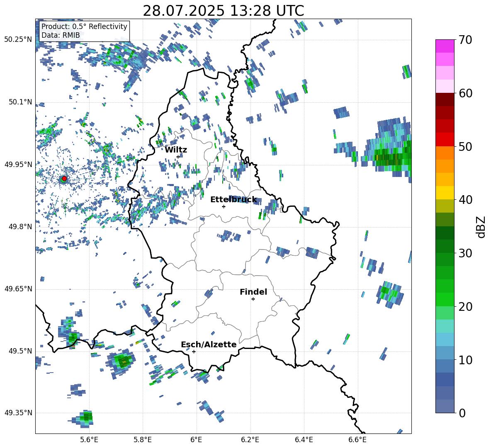This screenshot has height=448, width=491.
Task: Select the Ettelbruck city label
Action: click(x=233, y=199)
